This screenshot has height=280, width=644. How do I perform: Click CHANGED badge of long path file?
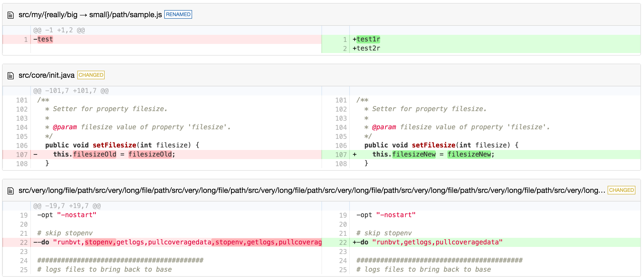point(621,190)
